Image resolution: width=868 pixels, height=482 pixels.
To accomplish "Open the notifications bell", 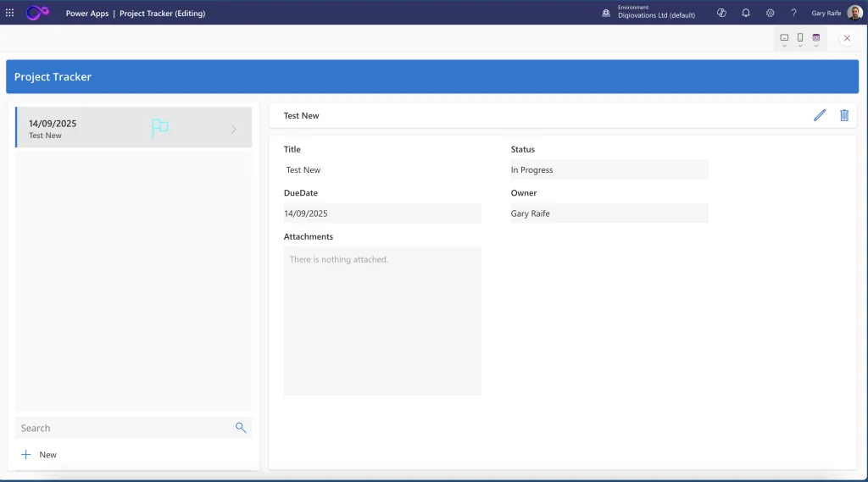I will 746,14.
